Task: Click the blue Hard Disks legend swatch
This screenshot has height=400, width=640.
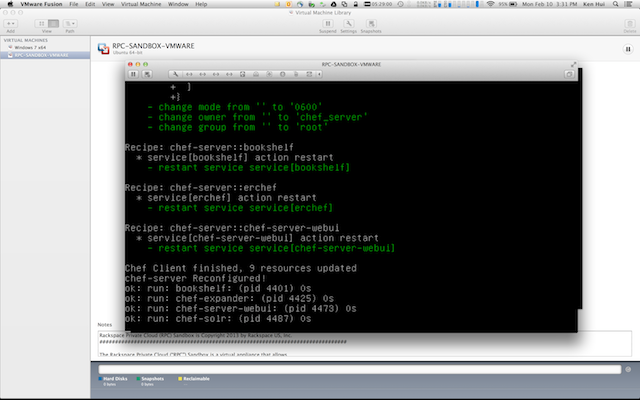Action: [100, 379]
